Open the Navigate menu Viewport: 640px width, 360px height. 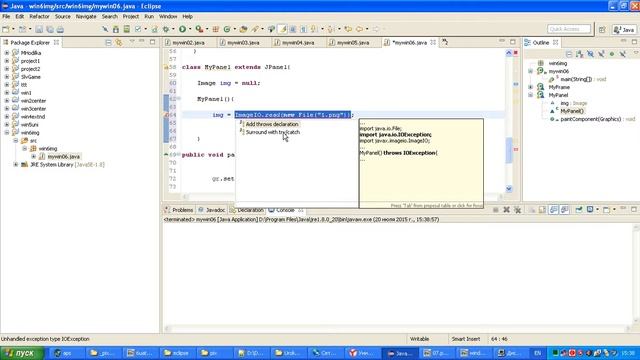[86, 16]
